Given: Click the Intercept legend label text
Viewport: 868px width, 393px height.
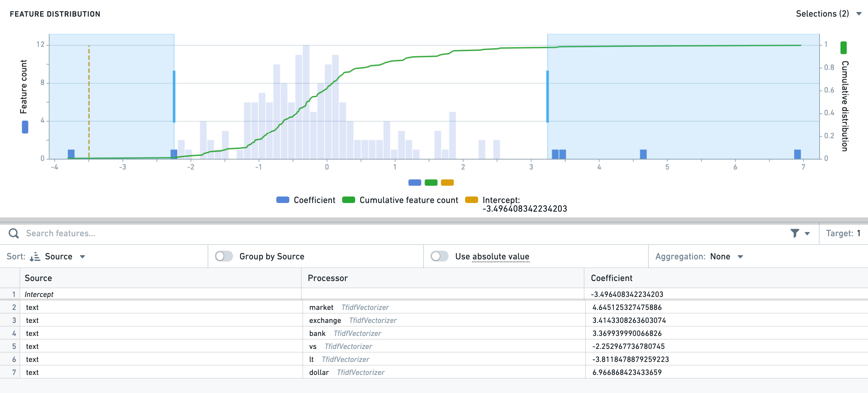Looking at the screenshot, I should (524, 204).
